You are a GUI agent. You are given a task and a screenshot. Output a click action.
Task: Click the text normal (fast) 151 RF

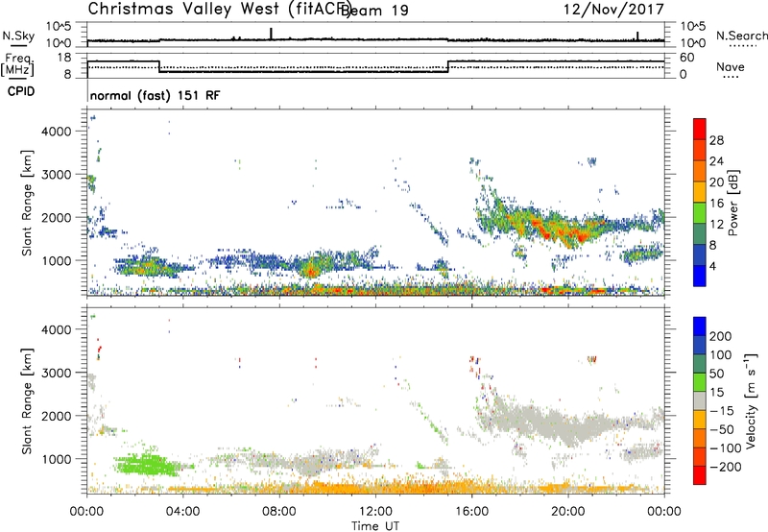[x=156, y=95]
